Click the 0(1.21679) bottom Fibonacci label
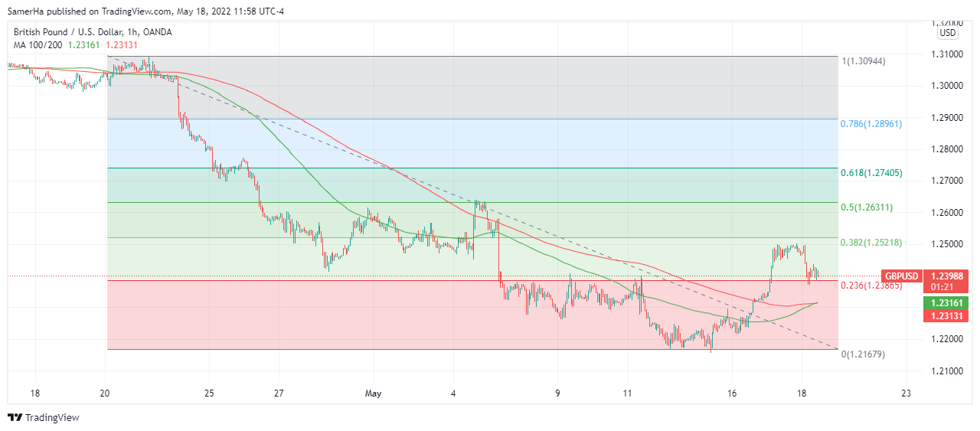This screenshot has width=980, height=431. click(x=864, y=354)
